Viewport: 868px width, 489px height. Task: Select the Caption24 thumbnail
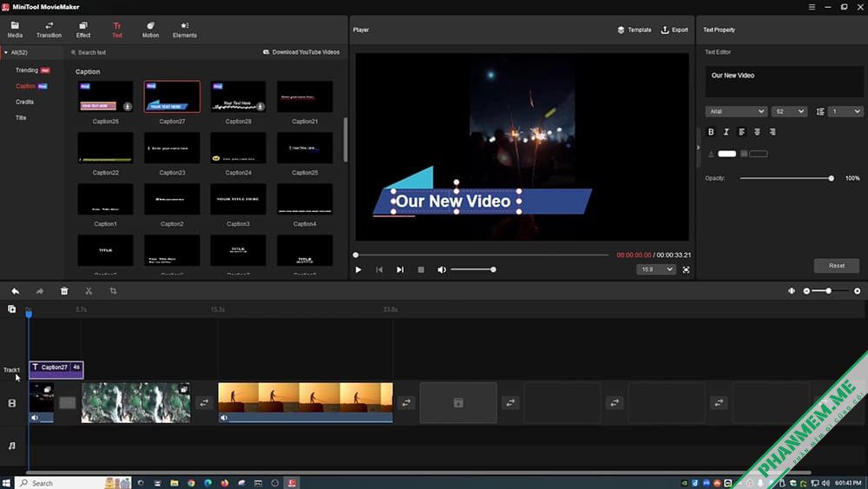pos(238,148)
